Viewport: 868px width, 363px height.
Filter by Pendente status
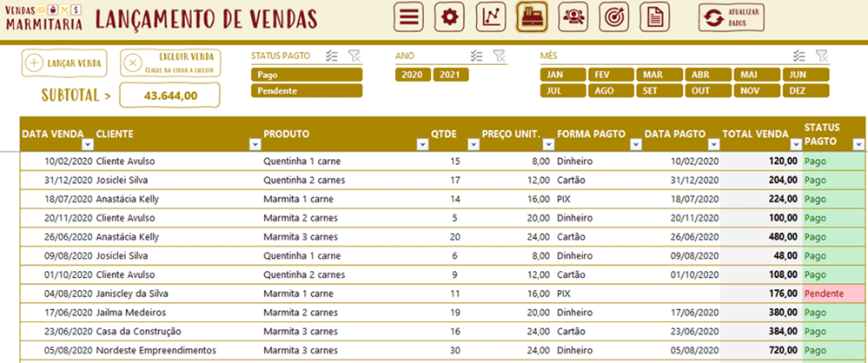click(307, 90)
